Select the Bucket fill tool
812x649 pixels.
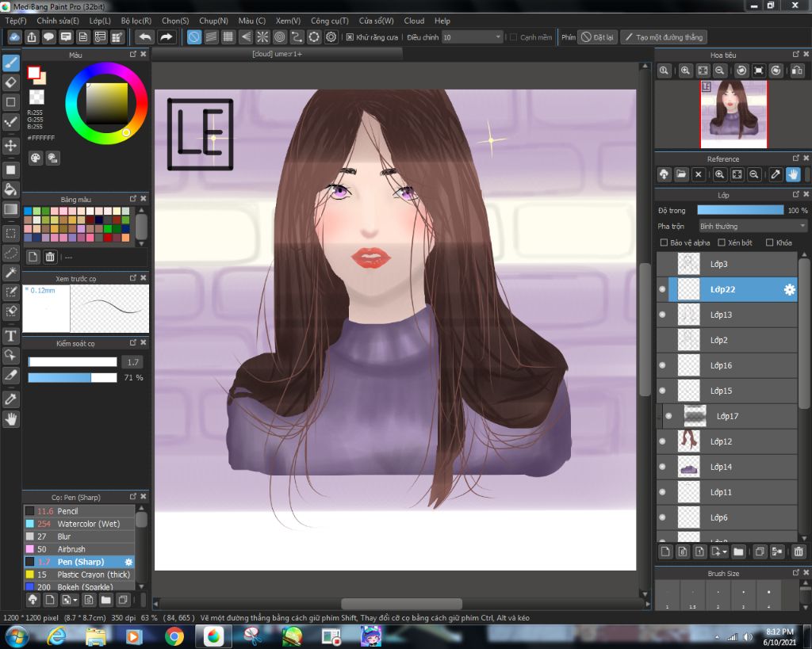click(x=11, y=189)
